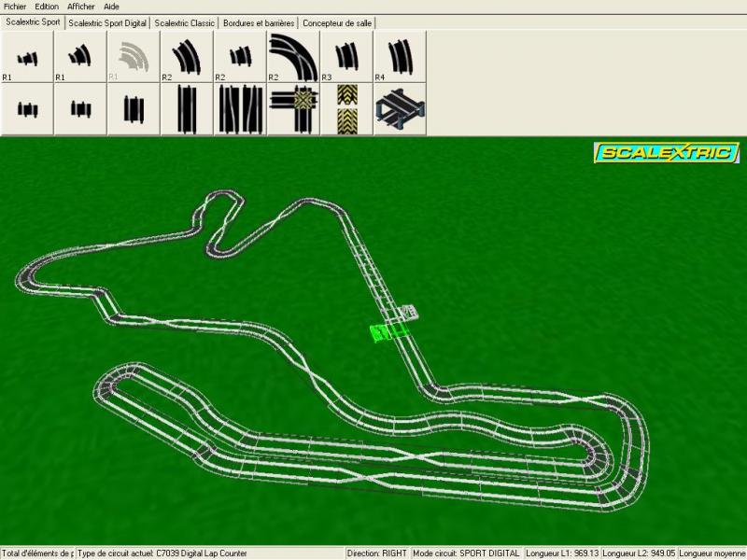Switch to the Scalextric Sport Digital tab
Screen dimensions: 747x560
107,22
